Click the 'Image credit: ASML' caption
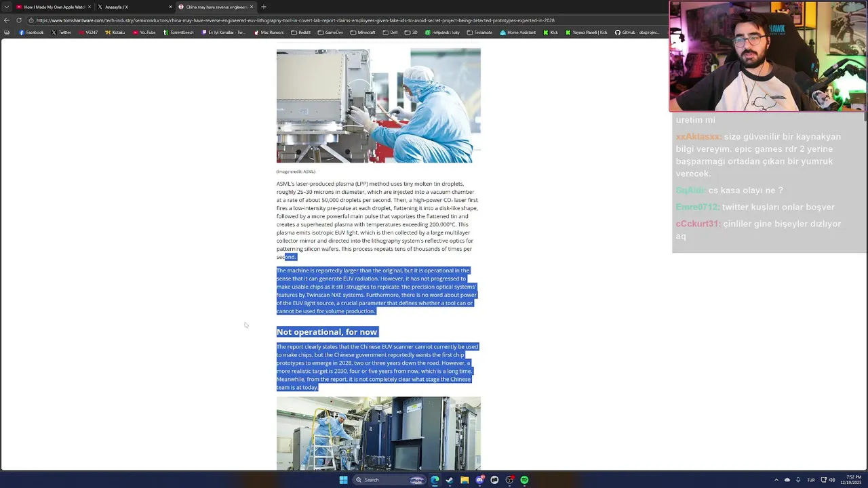 pos(296,171)
